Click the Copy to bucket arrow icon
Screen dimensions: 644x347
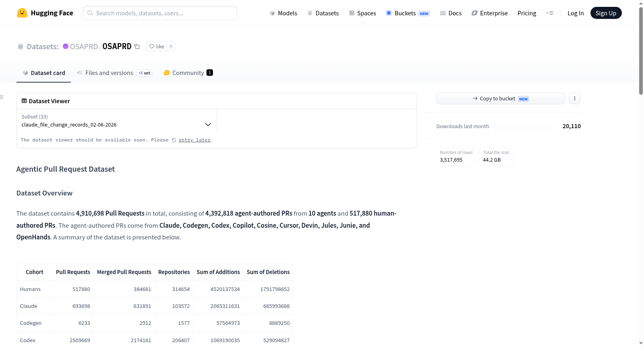coord(475,98)
